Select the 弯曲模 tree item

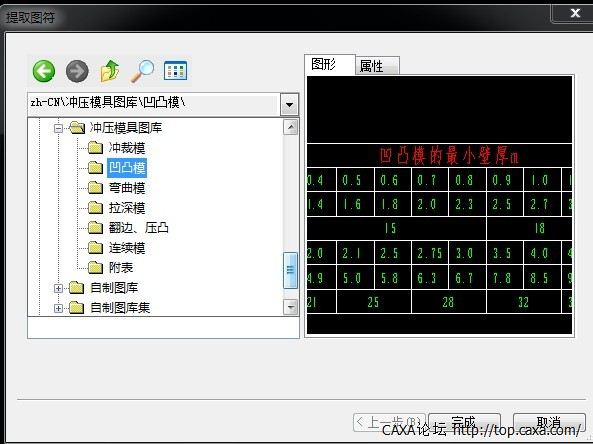click(x=127, y=188)
